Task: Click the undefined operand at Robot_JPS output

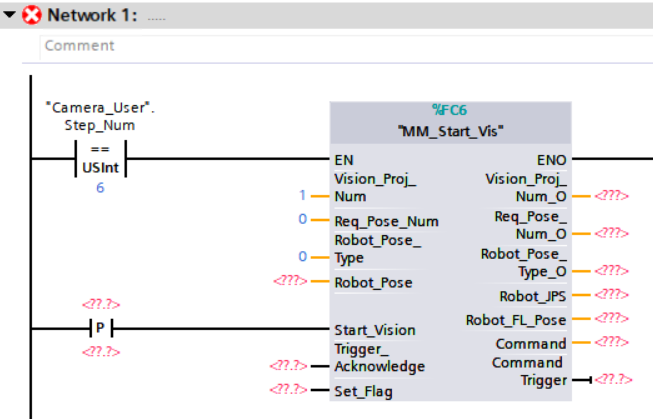Action: (611, 294)
